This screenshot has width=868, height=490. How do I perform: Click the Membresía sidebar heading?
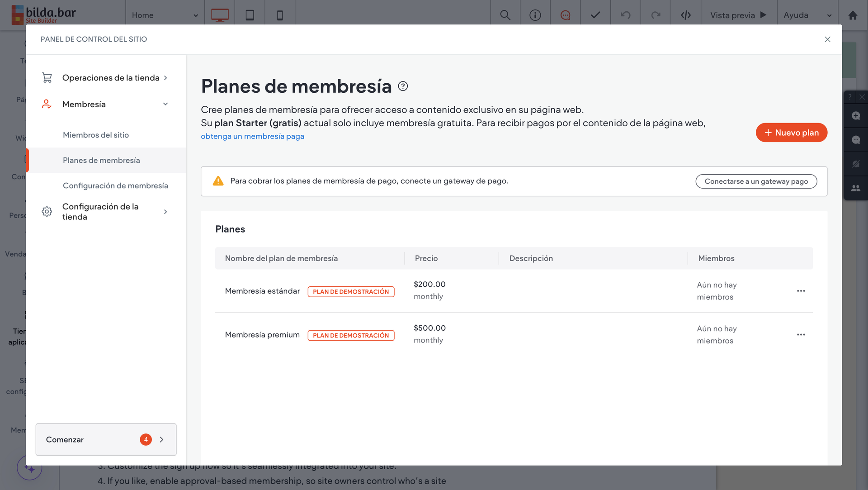click(x=84, y=104)
